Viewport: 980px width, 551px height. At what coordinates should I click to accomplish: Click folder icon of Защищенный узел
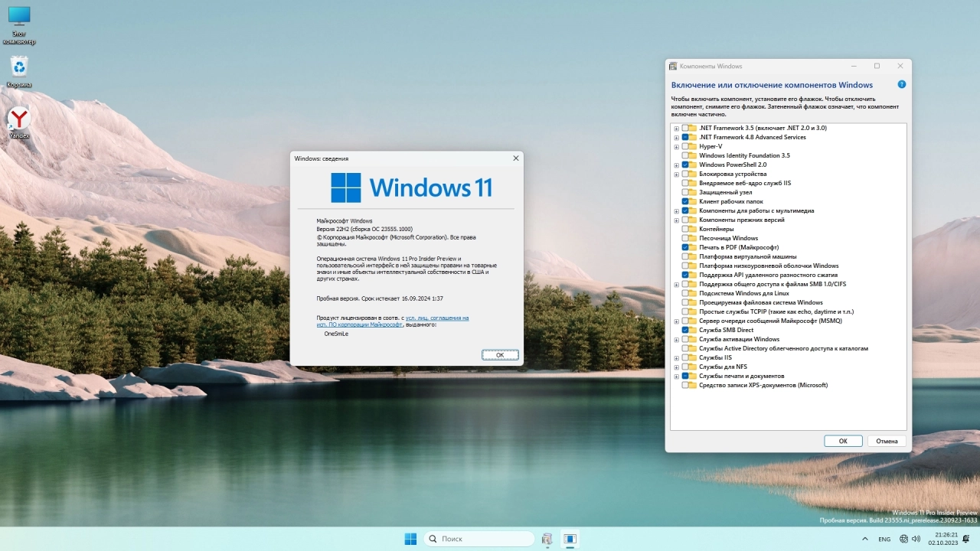(692, 192)
